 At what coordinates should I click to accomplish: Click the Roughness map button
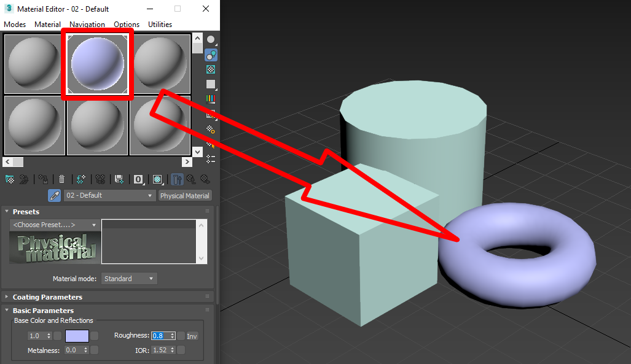coord(181,336)
